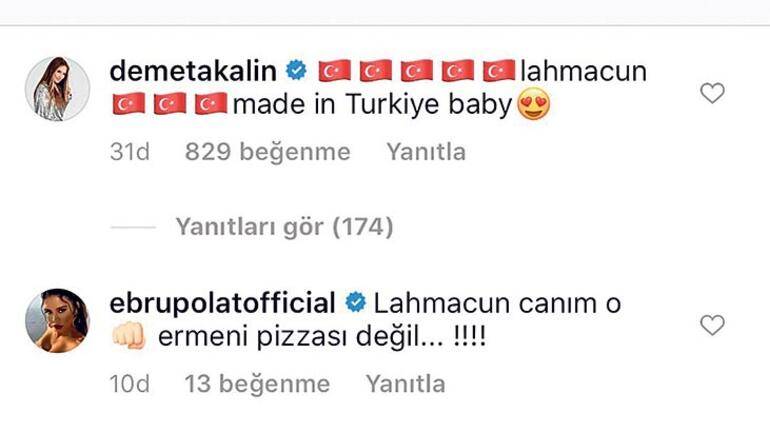Click the line beside 'Yanıtları gör'
The image size is (770, 432).
pos(133,227)
